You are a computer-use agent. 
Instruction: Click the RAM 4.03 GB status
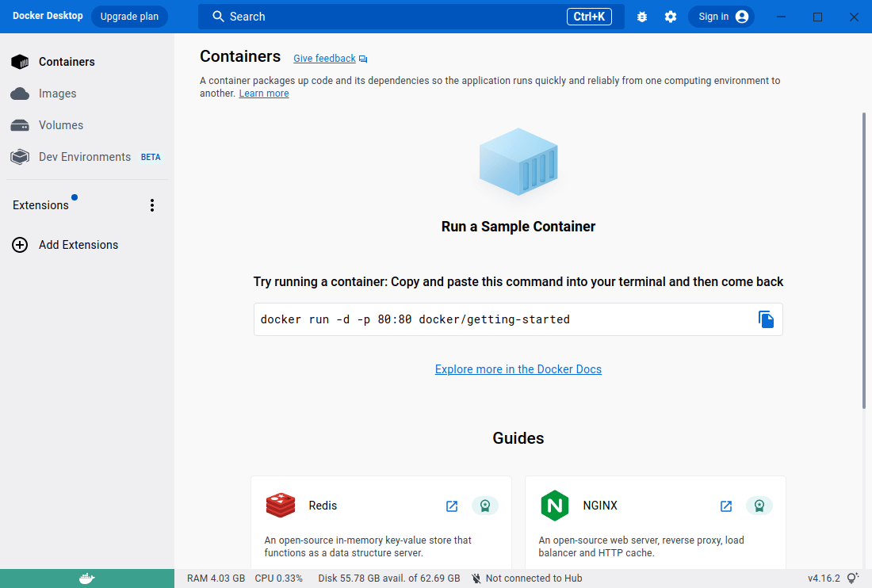216,578
